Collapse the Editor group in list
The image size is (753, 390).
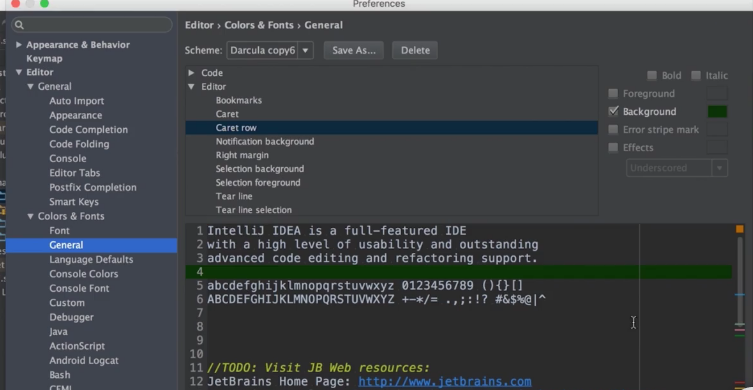point(191,86)
